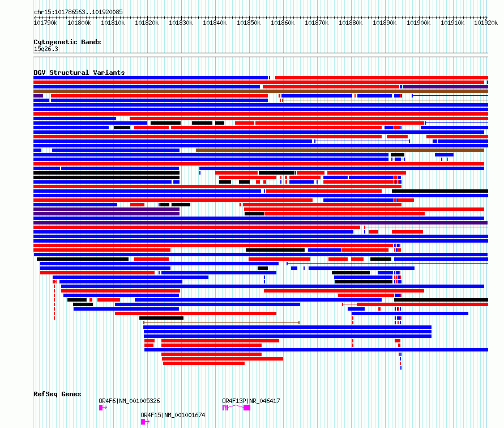Open the OR4F15|NM_001001674 gene label
The image size is (504, 428).
click(173, 415)
